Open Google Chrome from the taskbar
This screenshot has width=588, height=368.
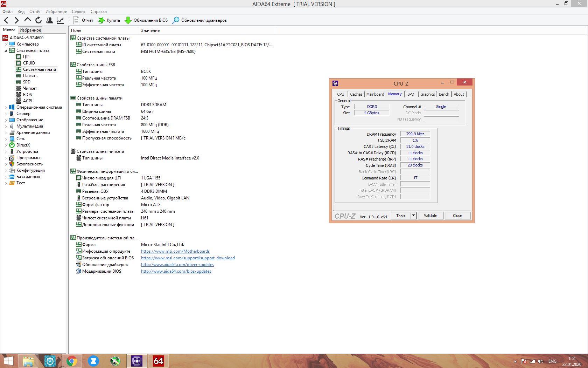pos(72,361)
